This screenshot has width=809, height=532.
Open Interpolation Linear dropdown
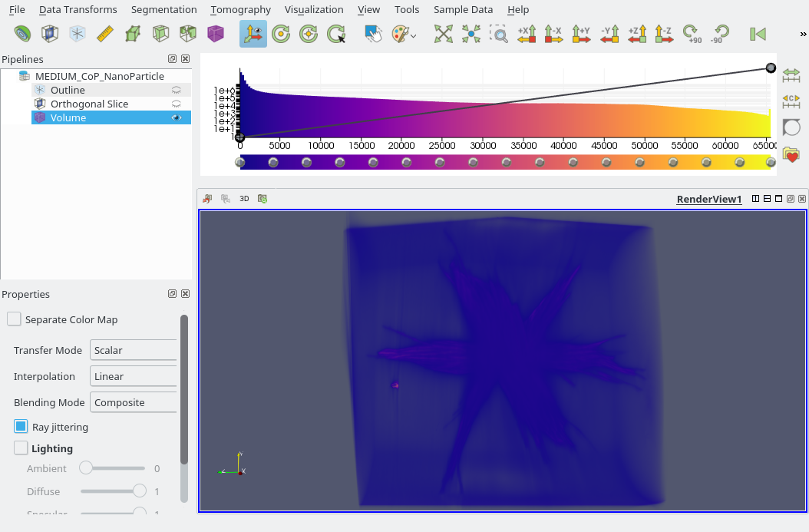134,376
